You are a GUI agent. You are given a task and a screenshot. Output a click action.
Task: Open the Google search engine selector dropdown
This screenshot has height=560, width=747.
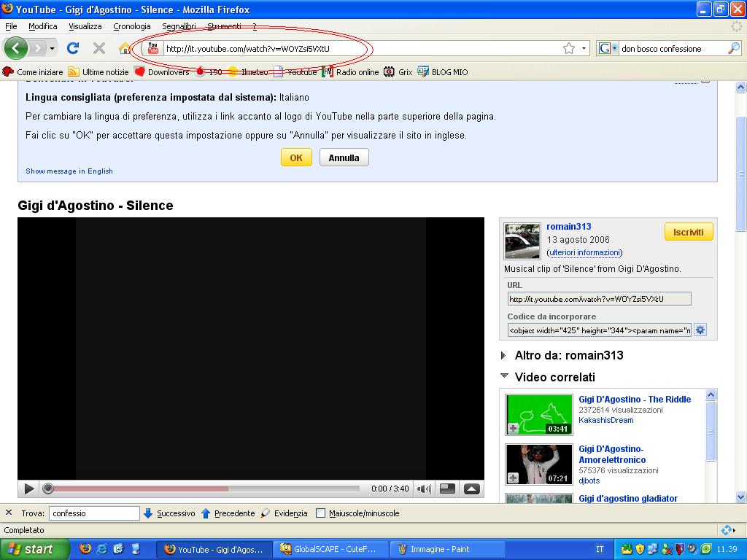(608, 48)
